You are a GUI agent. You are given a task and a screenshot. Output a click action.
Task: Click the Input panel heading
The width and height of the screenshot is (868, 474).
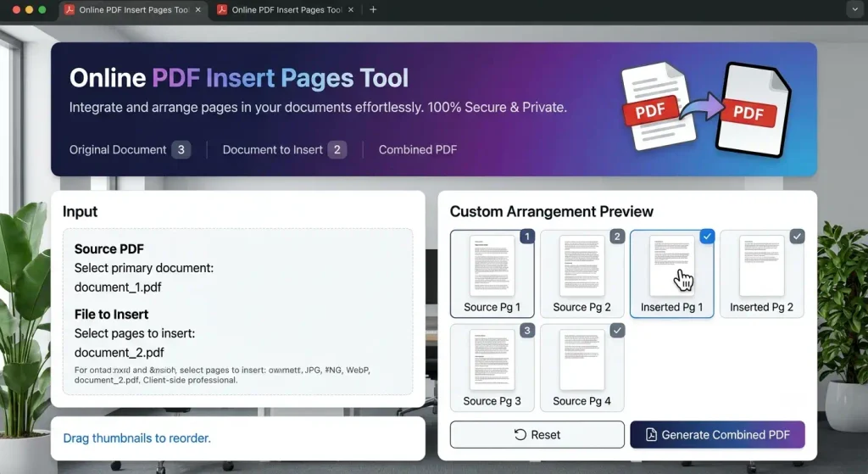pyautogui.click(x=80, y=211)
